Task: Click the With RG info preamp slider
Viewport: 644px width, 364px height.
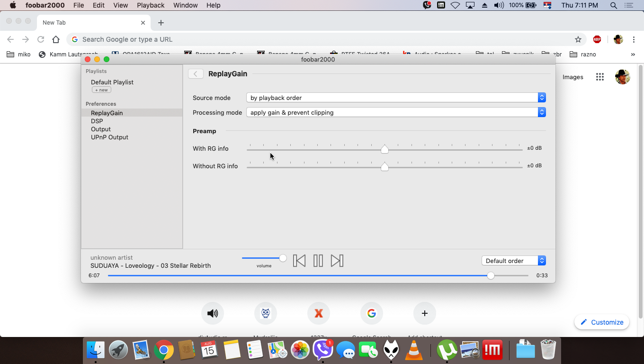Action: pos(385,149)
